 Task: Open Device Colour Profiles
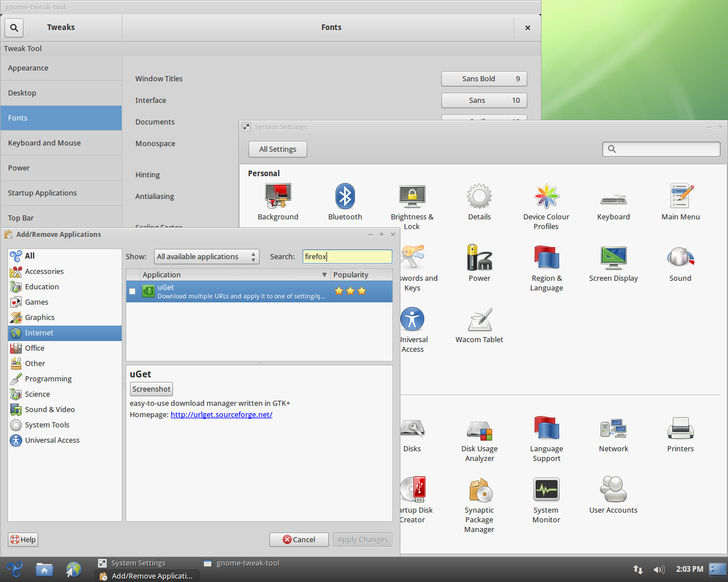point(547,197)
